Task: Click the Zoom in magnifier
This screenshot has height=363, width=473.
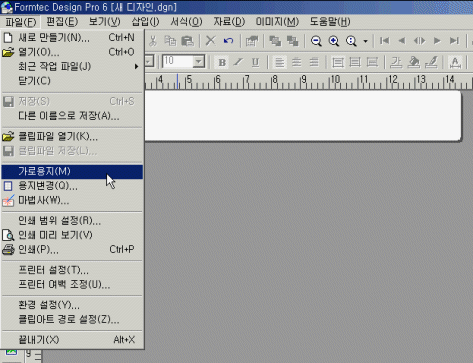Action: tap(334, 41)
